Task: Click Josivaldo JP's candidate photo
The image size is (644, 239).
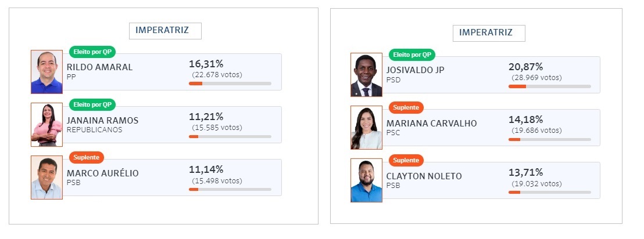Action: (367, 75)
